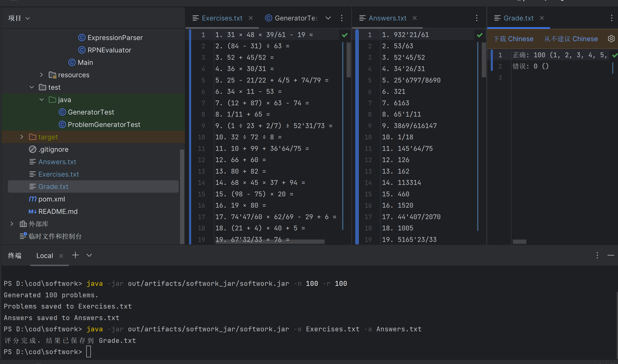
Task: Click the green checkmark in Answers.txt editor
Action: [x=480, y=35]
